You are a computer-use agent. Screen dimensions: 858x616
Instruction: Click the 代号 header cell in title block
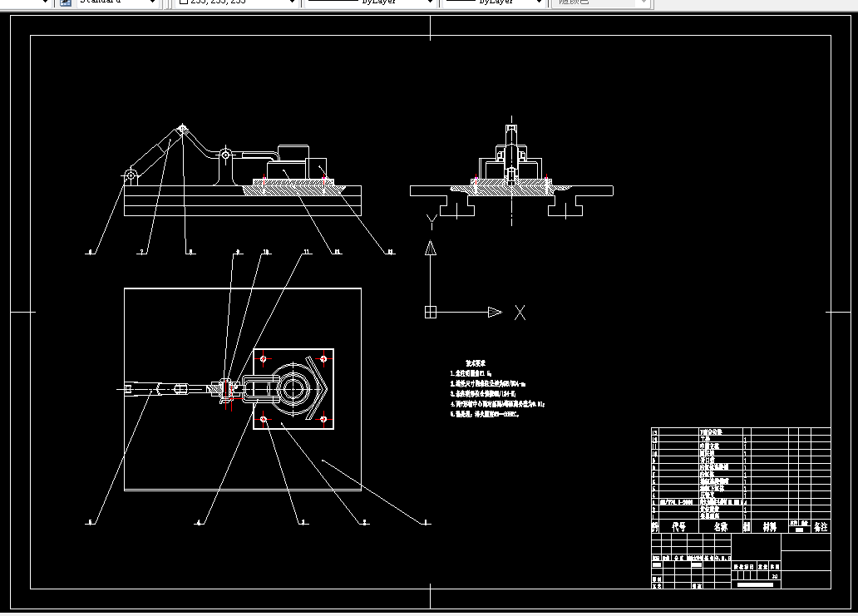pyautogui.click(x=679, y=527)
